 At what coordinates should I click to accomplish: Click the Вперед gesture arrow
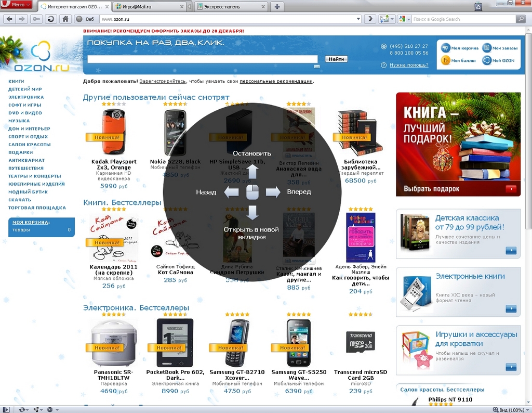(x=273, y=192)
